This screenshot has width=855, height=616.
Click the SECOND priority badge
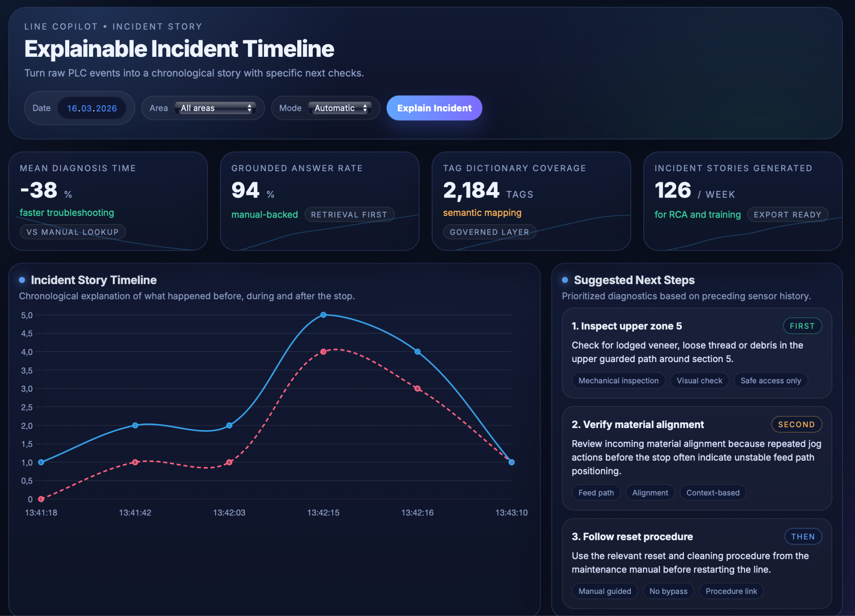point(796,425)
